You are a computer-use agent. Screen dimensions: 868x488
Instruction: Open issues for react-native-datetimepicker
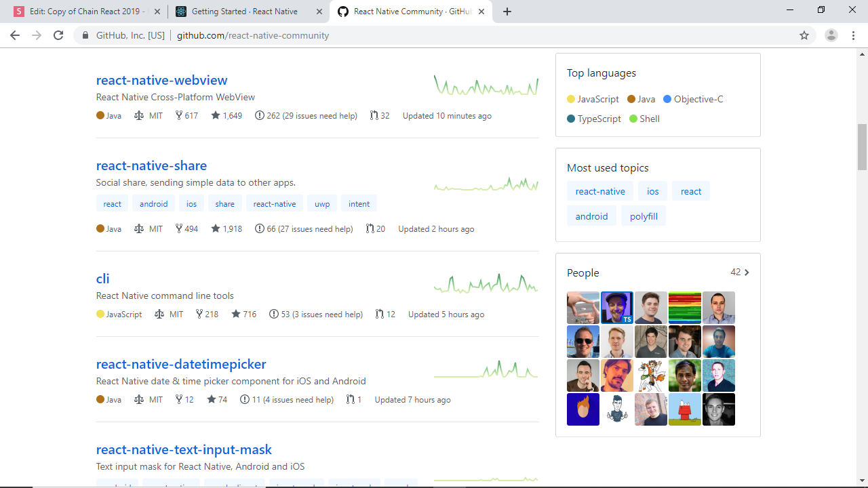click(287, 400)
